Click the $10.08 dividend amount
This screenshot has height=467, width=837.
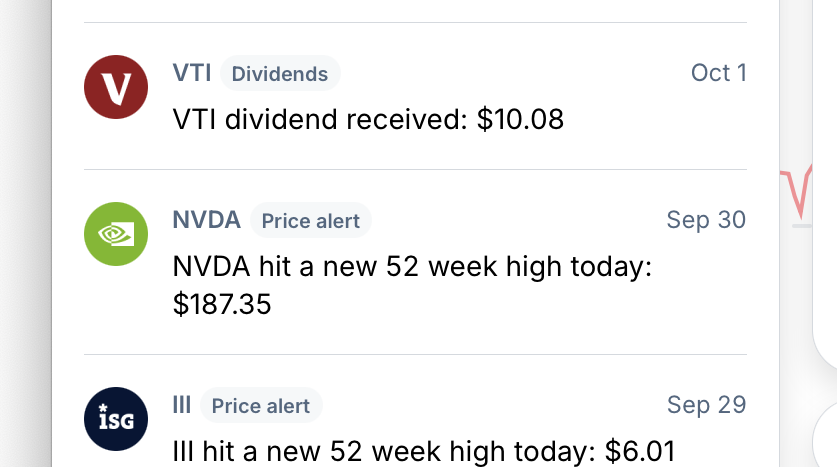pyautogui.click(x=520, y=120)
